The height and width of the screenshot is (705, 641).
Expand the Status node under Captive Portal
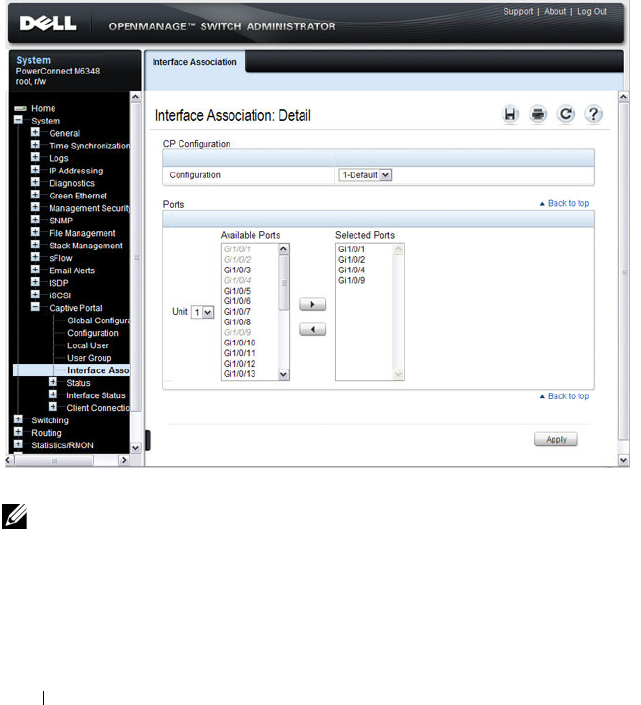click(53, 382)
